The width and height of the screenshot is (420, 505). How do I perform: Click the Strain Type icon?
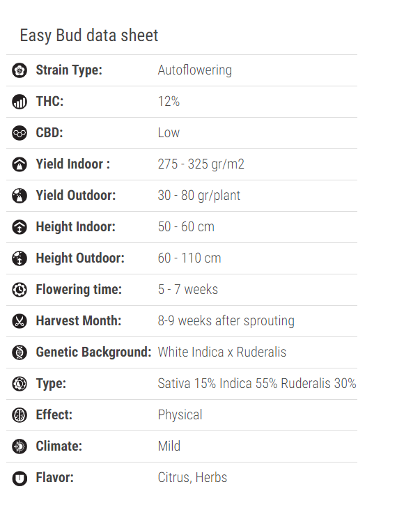click(20, 70)
